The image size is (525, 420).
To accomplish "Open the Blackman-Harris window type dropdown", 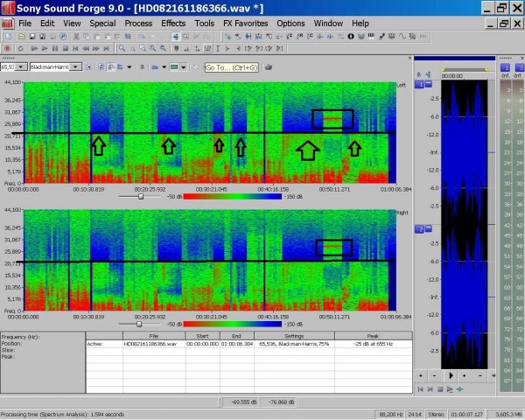I will tap(77, 66).
